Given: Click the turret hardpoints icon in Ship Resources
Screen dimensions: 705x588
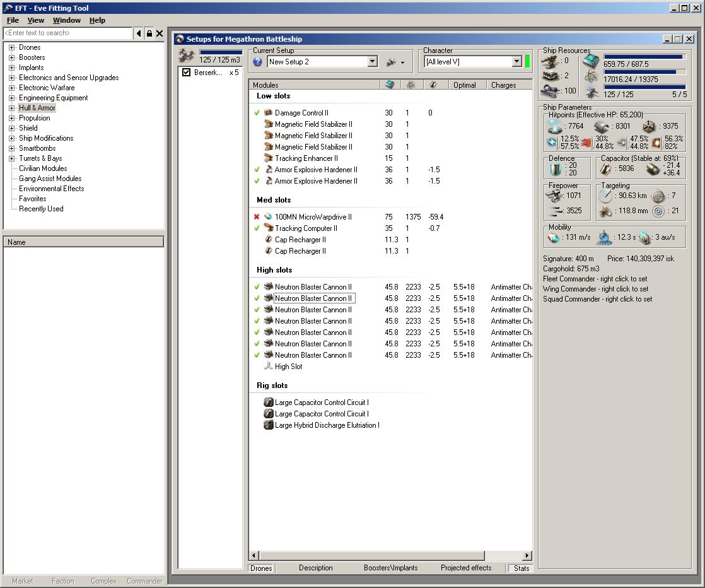Looking at the screenshot, I should [549, 61].
